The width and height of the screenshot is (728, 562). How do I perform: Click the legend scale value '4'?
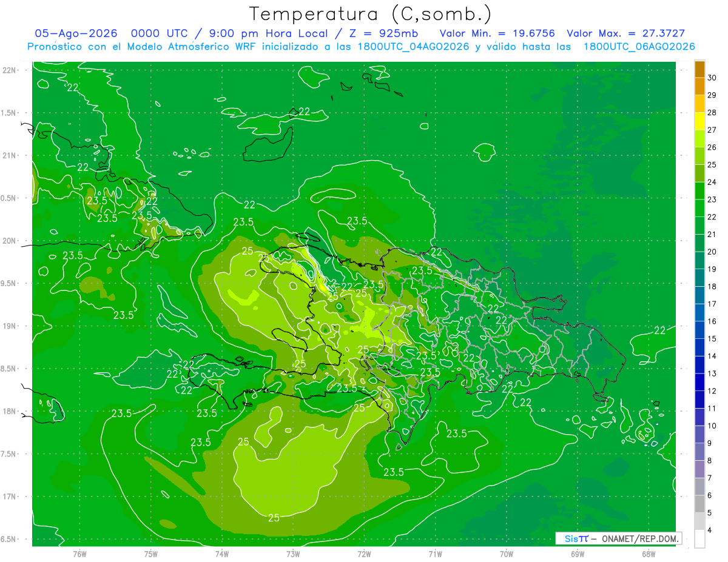(711, 530)
